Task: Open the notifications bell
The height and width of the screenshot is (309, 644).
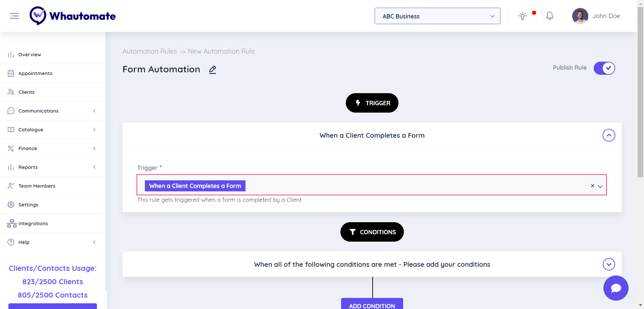Action: tap(549, 16)
